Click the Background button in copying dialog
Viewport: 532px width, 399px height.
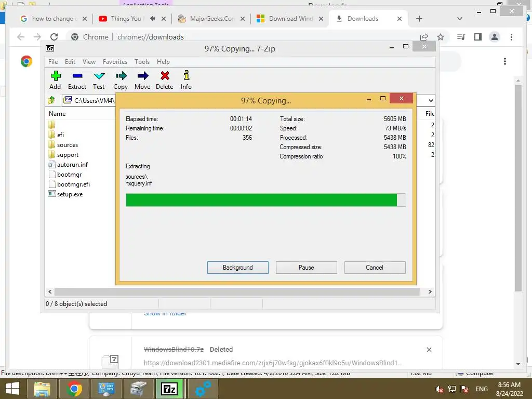[238, 268]
